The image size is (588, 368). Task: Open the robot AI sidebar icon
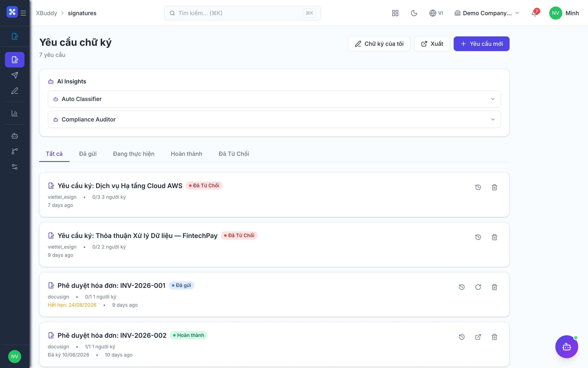point(14,136)
